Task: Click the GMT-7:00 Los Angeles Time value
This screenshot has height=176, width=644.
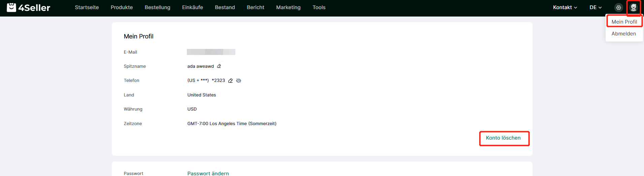Action: tap(232, 124)
